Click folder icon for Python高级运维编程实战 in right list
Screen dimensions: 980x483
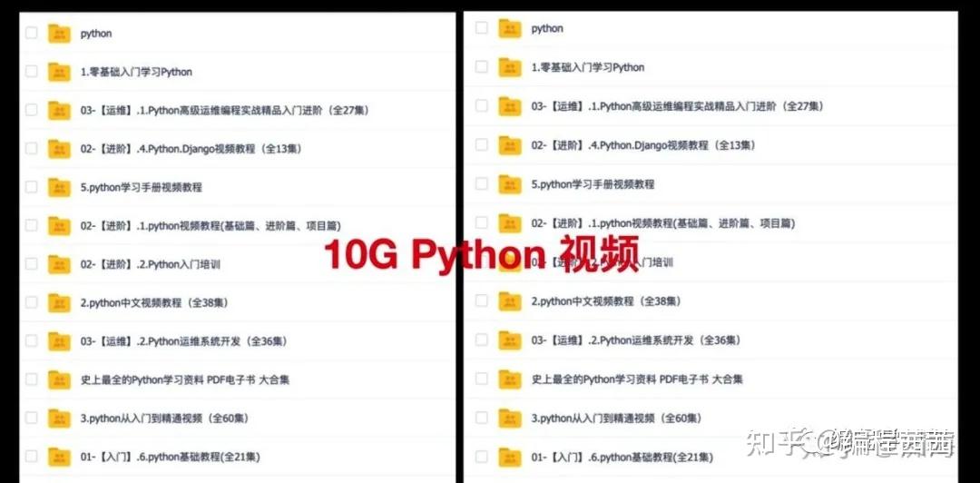(510, 106)
